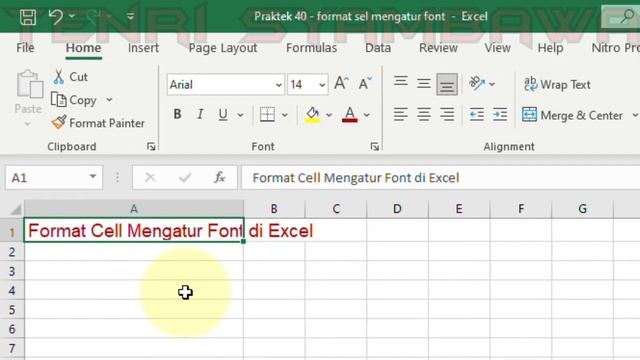
Task: Switch to the Review tab
Action: point(438,48)
